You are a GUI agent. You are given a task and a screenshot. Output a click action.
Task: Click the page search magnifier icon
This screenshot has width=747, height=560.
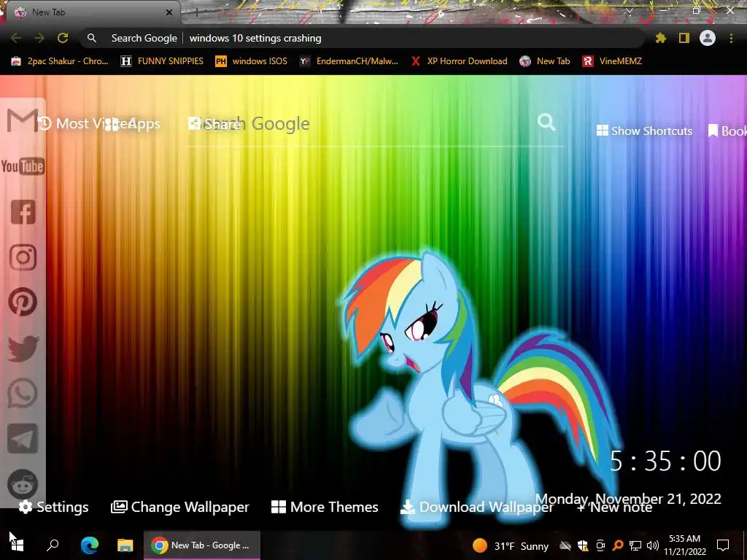pos(546,122)
